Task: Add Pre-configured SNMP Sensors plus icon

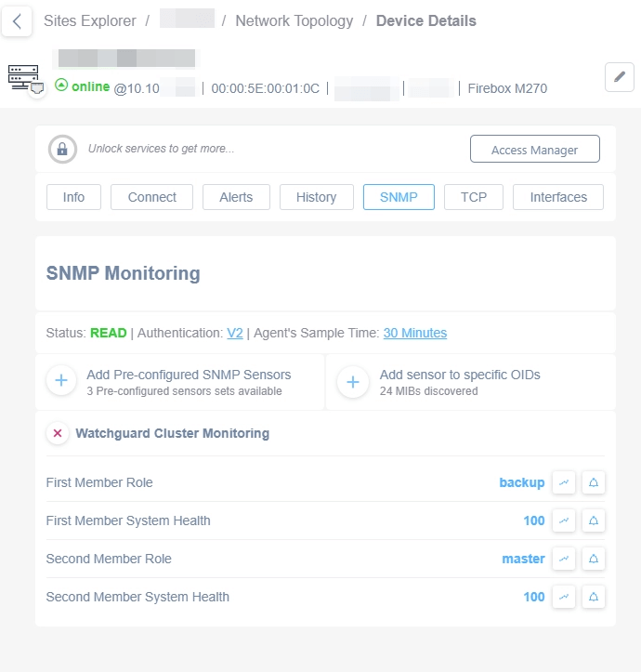Action: click(x=61, y=381)
